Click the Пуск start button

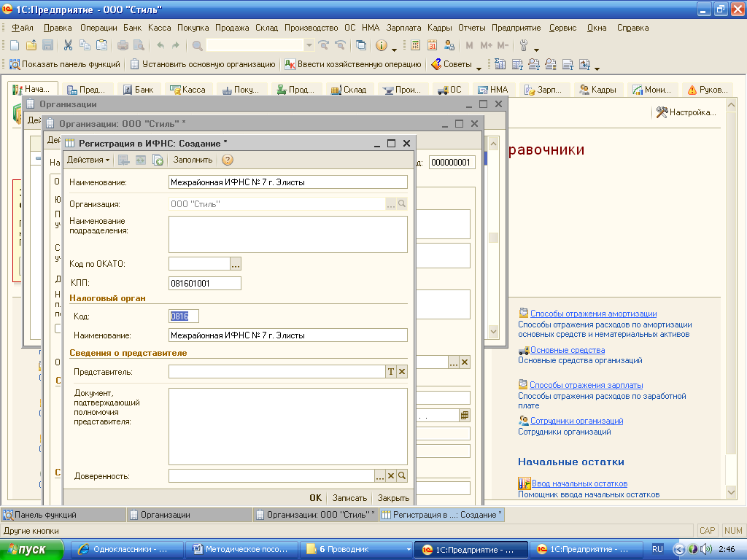(31, 549)
